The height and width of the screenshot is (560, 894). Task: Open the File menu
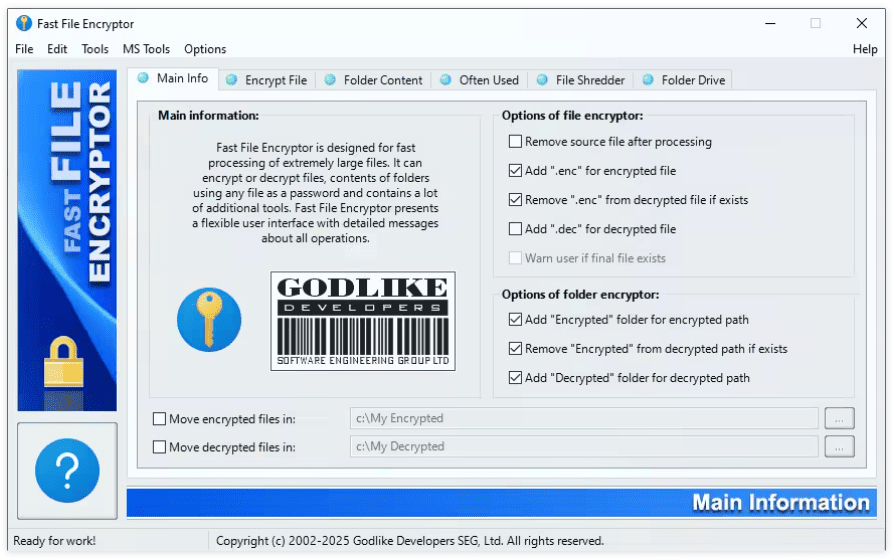coord(24,49)
